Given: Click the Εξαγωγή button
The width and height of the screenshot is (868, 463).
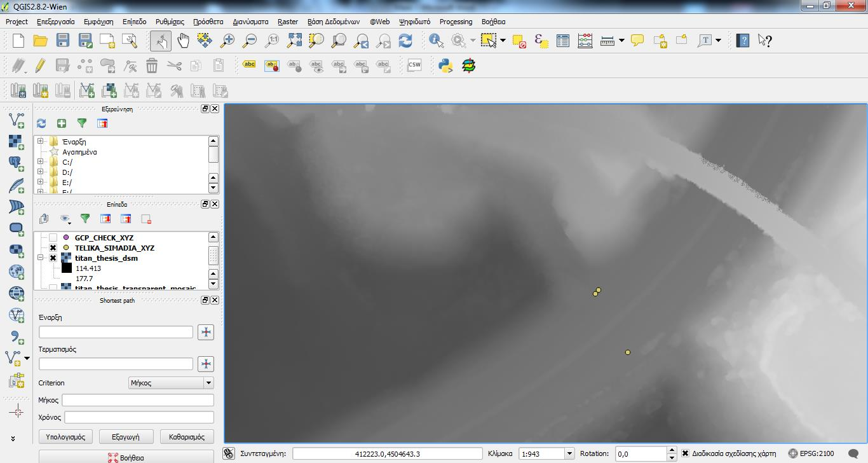Looking at the screenshot, I should 127,437.
